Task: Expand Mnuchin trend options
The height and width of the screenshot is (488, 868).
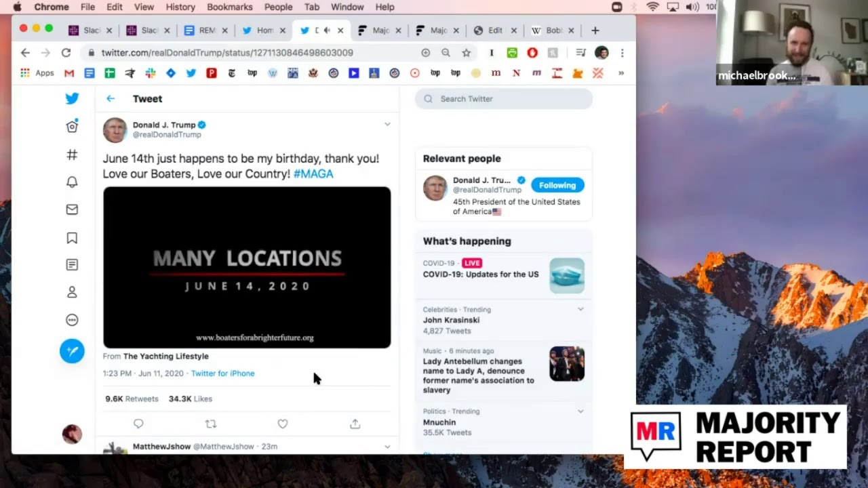Action: point(580,411)
